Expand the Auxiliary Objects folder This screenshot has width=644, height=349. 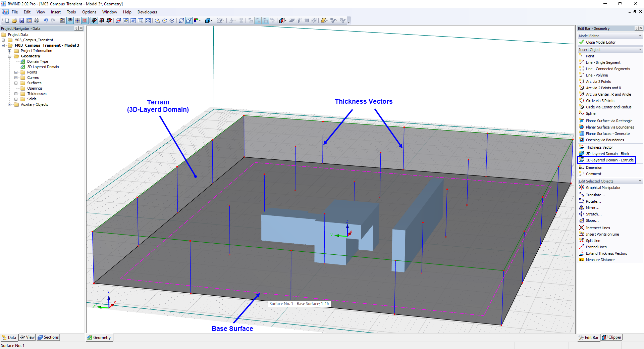pyautogui.click(x=10, y=104)
